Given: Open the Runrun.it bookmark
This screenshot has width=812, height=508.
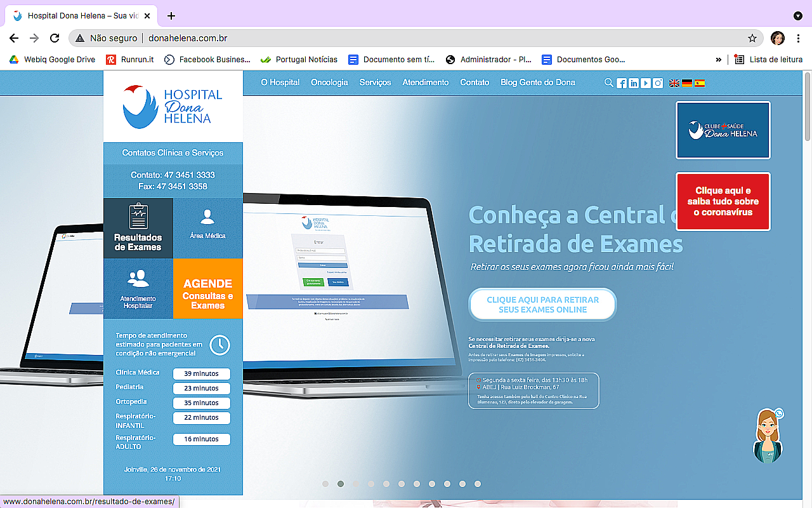Looking at the screenshot, I should point(130,59).
